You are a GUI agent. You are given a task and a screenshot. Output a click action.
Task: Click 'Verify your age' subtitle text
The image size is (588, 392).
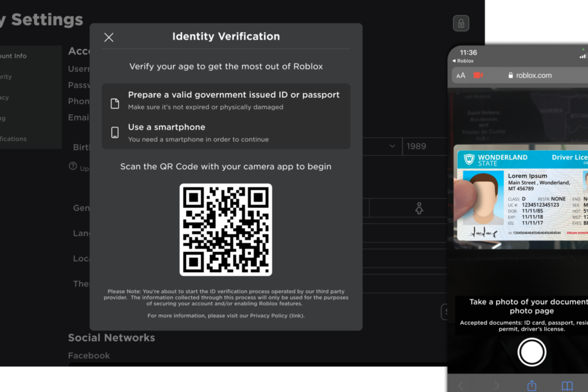coord(226,67)
